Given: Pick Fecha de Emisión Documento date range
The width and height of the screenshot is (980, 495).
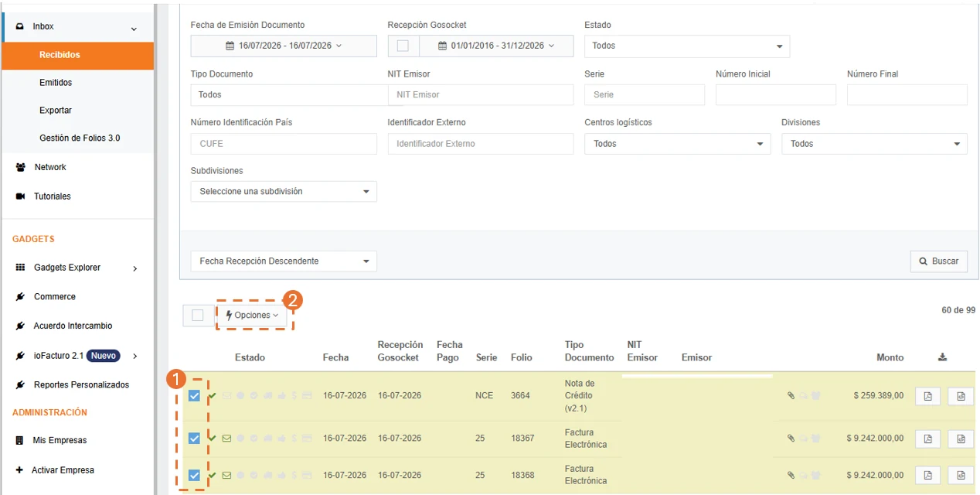Looking at the screenshot, I should point(284,46).
